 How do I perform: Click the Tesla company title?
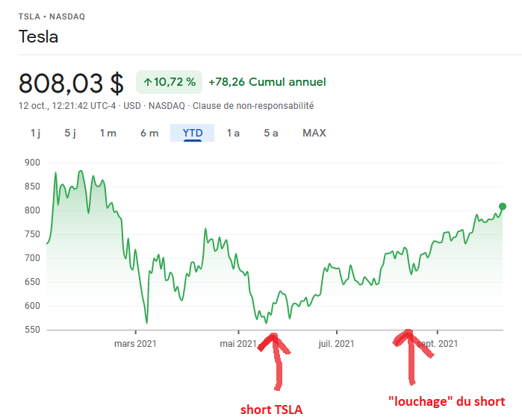[38, 37]
